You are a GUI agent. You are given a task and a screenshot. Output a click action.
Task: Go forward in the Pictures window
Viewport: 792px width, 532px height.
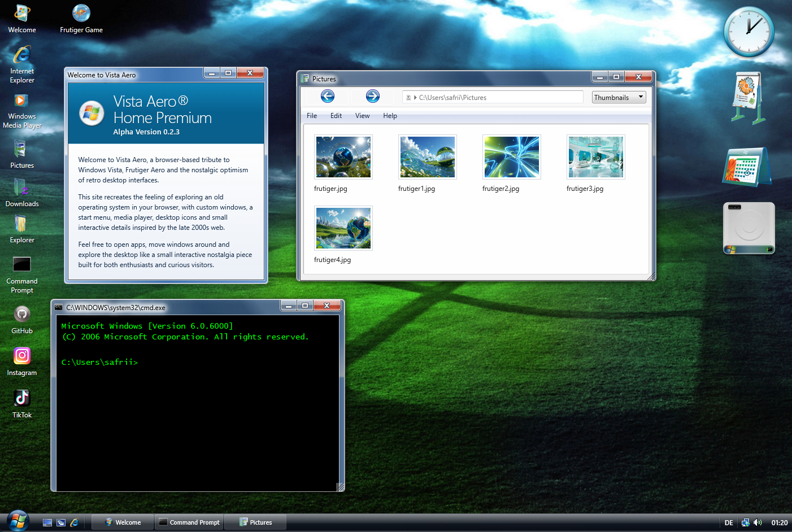pyautogui.click(x=373, y=96)
